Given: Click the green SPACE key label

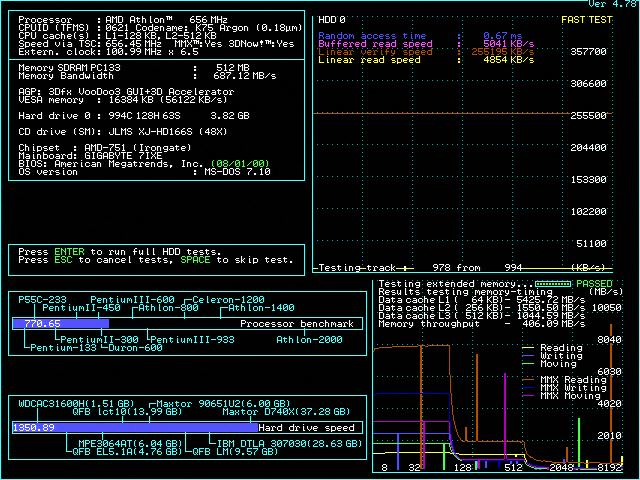Looking at the screenshot, I should tap(195, 260).
